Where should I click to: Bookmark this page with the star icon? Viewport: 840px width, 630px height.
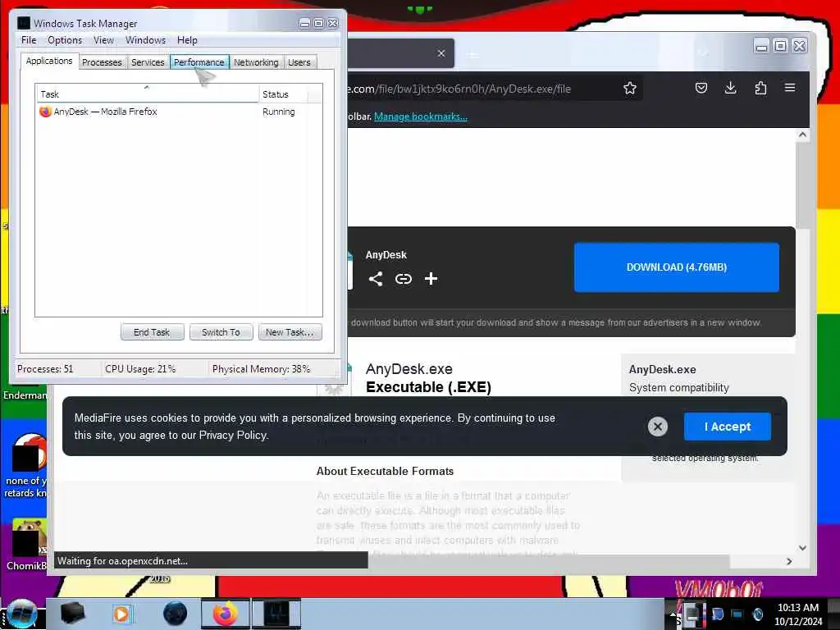click(x=629, y=89)
